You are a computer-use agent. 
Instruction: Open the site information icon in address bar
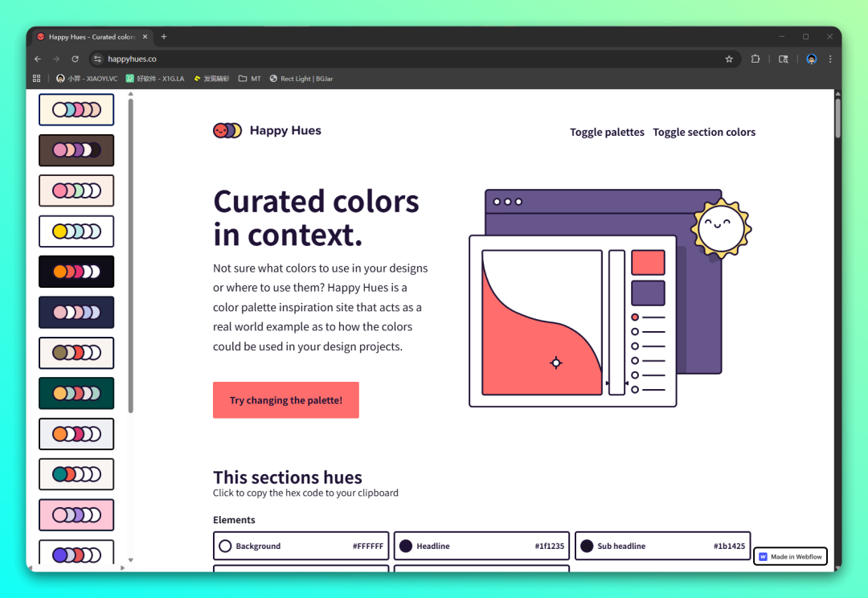click(97, 59)
